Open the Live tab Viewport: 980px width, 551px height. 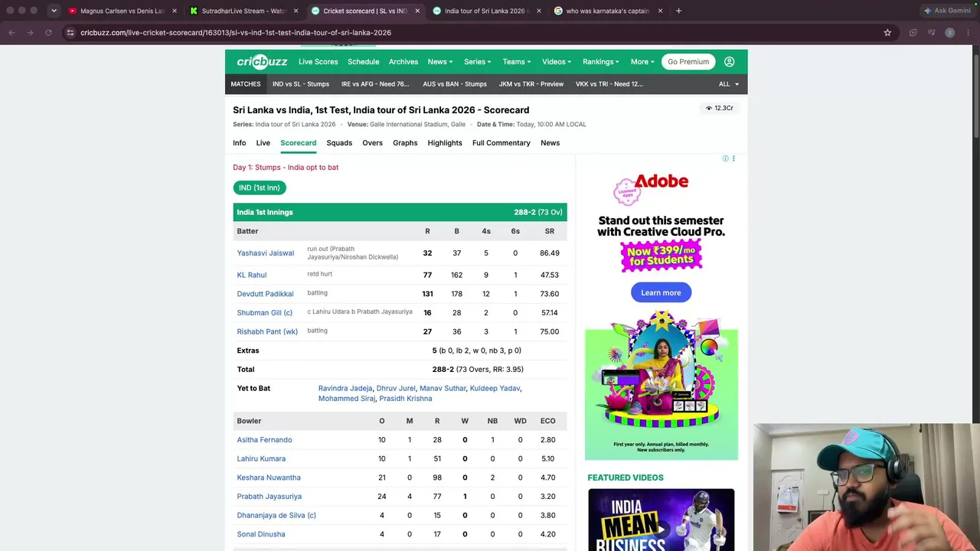point(263,143)
